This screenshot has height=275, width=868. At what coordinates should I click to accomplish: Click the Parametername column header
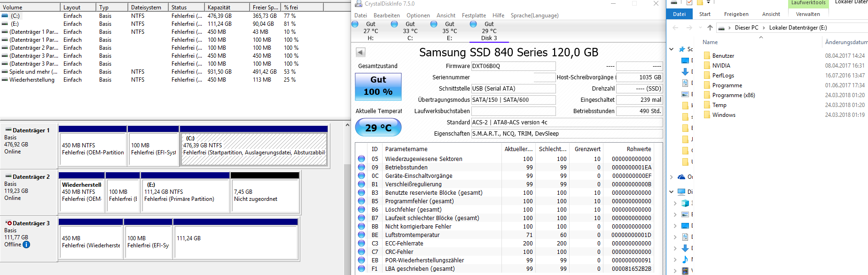442,149
